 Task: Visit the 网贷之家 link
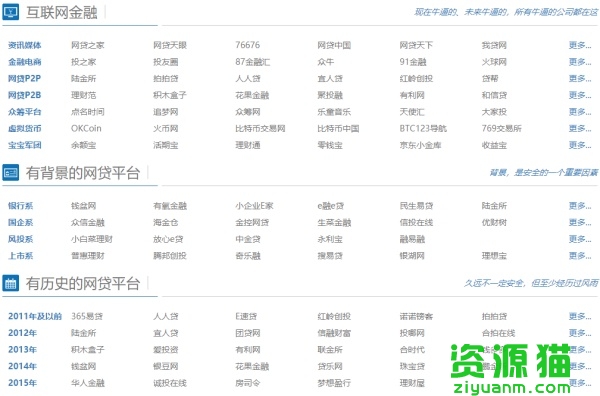point(88,45)
